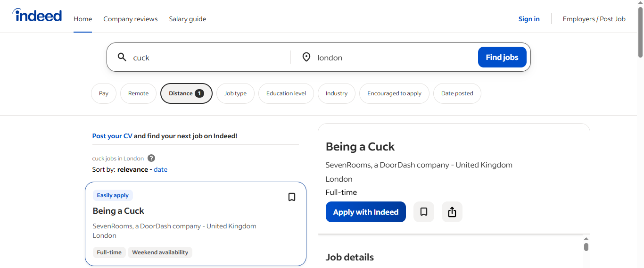
Task: Click the share job icon
Action: (452, 212)
